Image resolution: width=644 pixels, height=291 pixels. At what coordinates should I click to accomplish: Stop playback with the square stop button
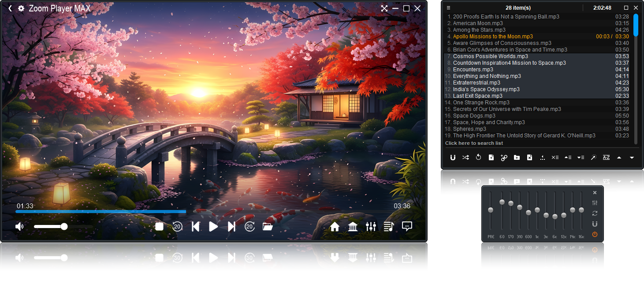pos(160,227)
